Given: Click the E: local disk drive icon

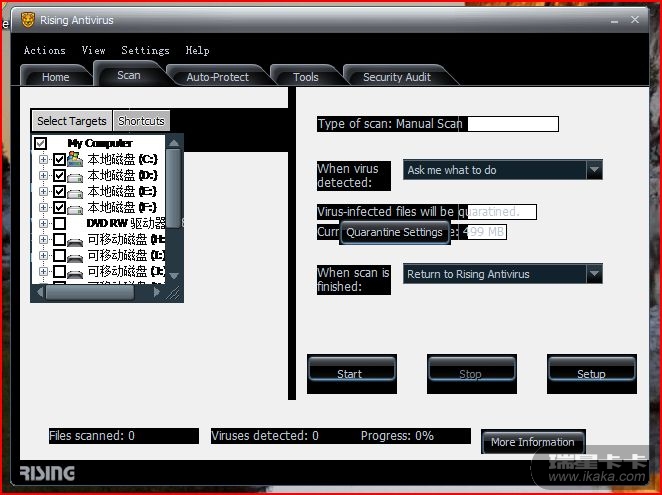Looking at the screenshot, I should tap(75, 191).
